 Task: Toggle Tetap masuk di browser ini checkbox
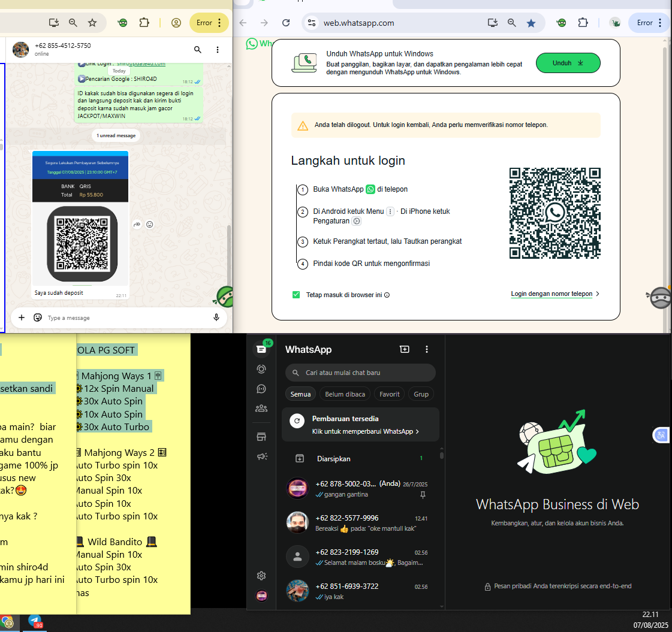coord(296,295)
